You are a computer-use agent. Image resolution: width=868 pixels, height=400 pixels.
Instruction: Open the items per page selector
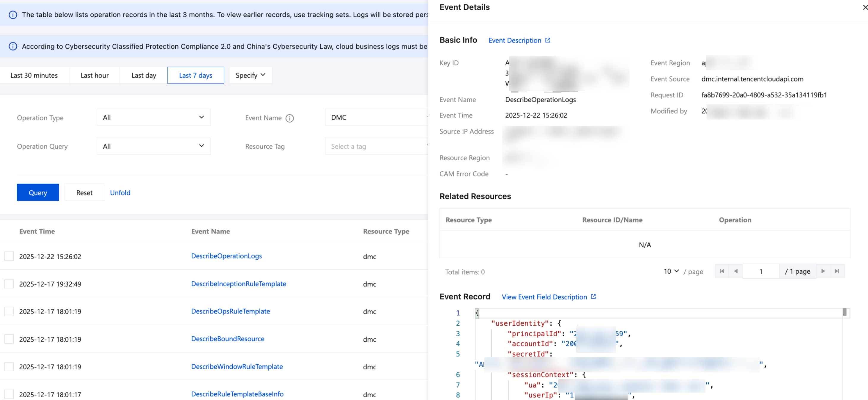671,271
